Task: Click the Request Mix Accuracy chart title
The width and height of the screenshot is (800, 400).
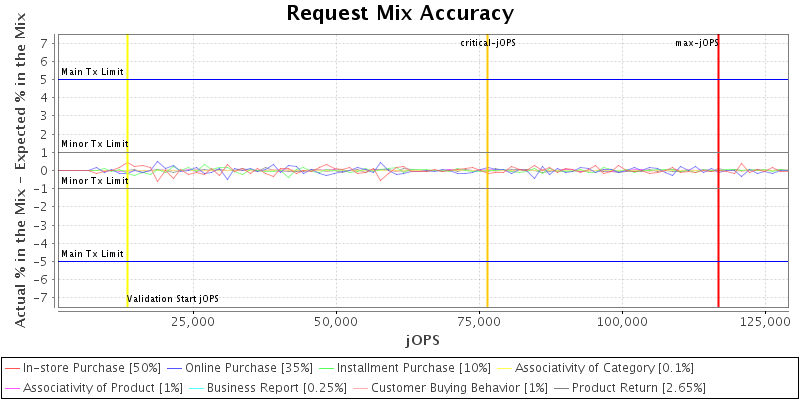Action: [x=400, y=13]
